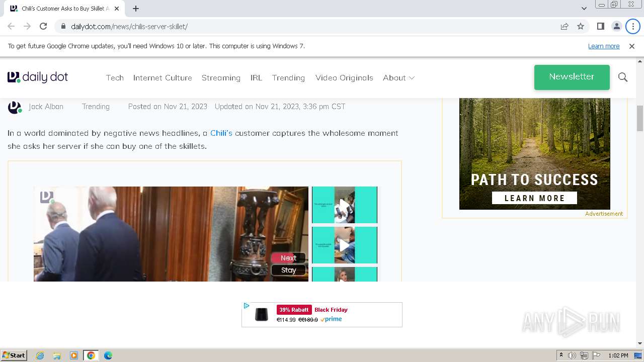Open the Tech menu item
Viewport: 644px width, 362px height.
click(x=115, y=77)
